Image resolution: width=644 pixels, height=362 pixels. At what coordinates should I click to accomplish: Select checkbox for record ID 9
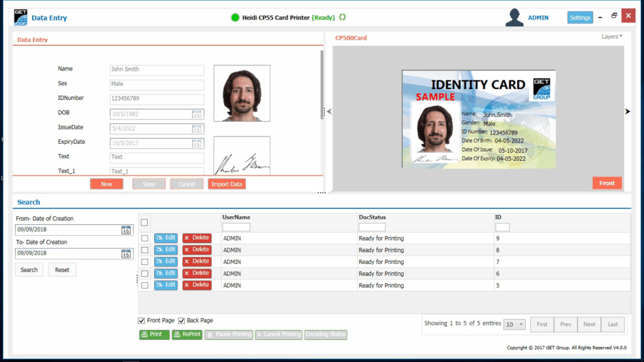coord(145,238)
